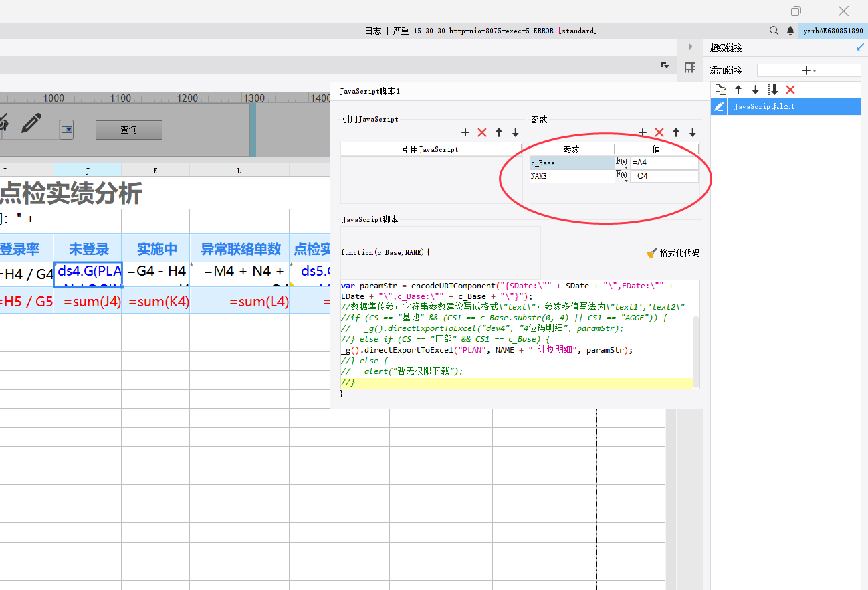Edit the =A4 parameter value field
Viewport: 868px width, 590px height.
[x=664, y=163]
